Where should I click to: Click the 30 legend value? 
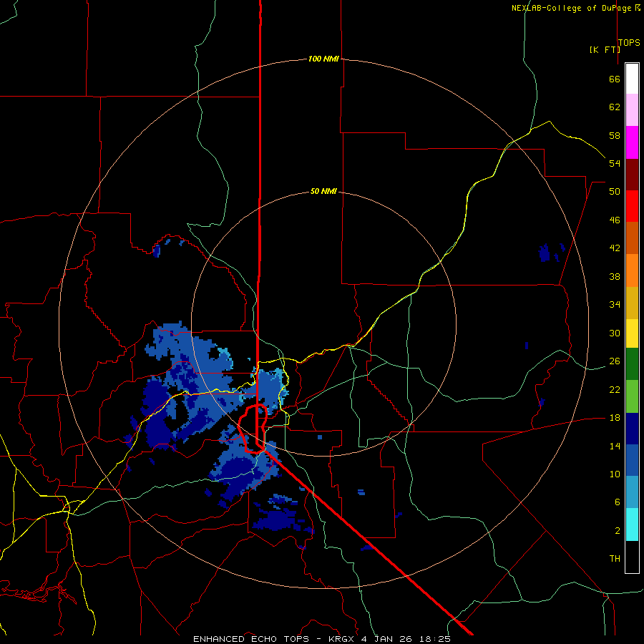[x=615, y=333]
